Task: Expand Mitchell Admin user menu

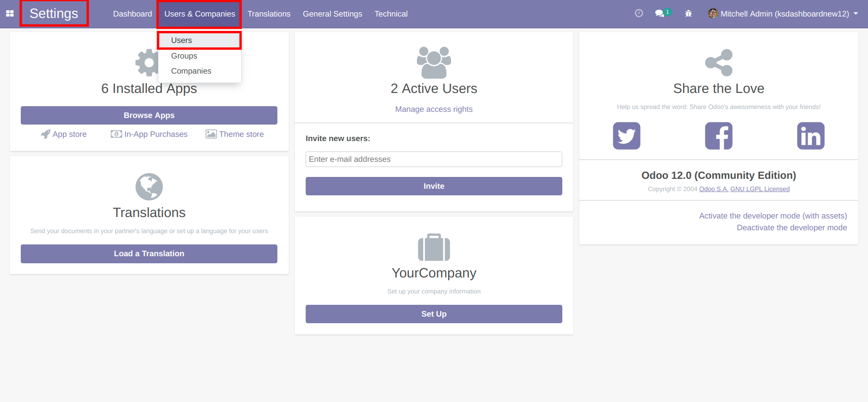Action: 783,14
